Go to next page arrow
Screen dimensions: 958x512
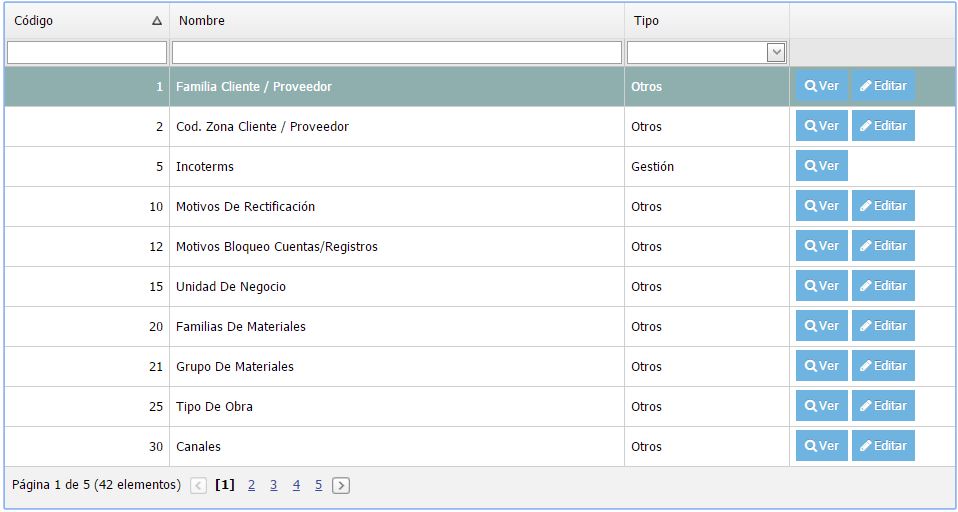click(341, 486)
